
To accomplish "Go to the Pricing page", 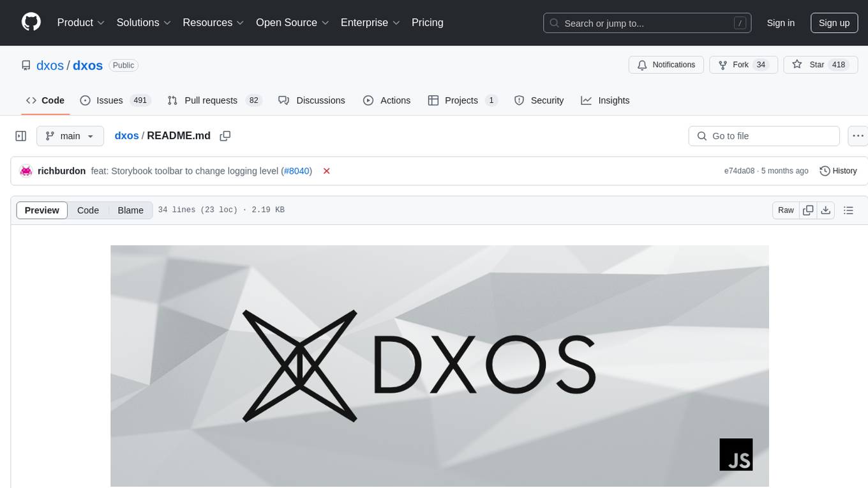I will click(428, 22).
